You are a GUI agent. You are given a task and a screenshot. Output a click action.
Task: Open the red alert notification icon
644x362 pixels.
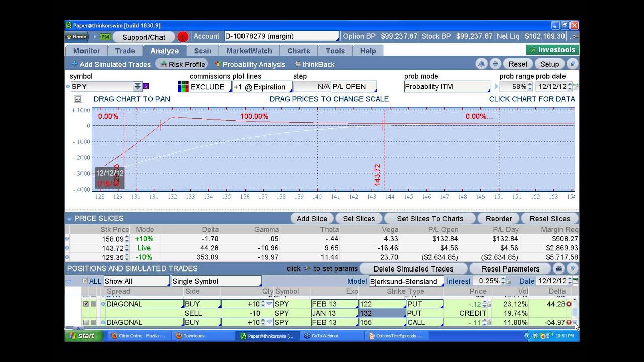click(x=183, y=37)
